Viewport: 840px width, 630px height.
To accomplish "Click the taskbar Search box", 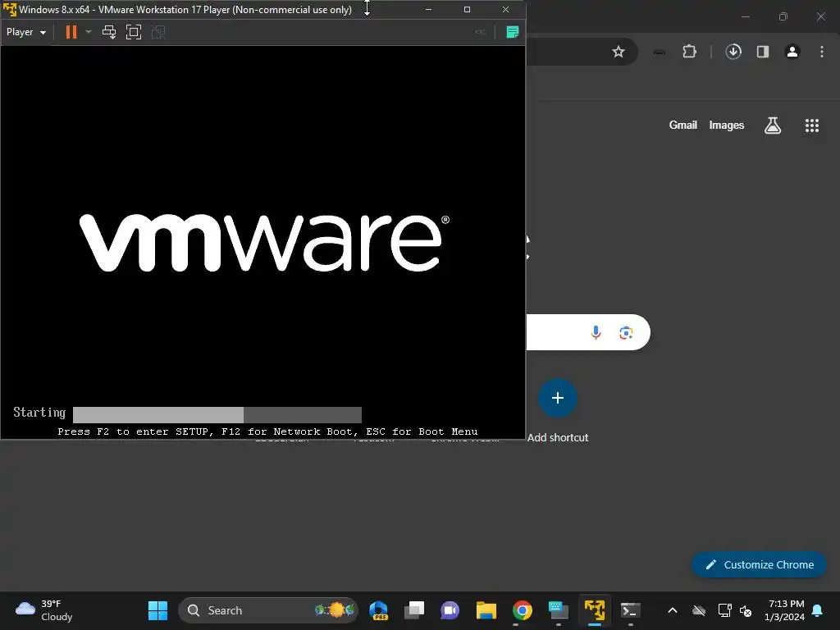I will 268,610.
